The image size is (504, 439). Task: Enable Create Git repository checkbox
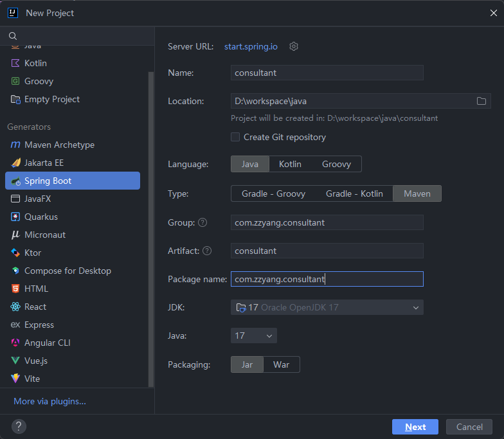pyautogui.click(x=235, y=137)
